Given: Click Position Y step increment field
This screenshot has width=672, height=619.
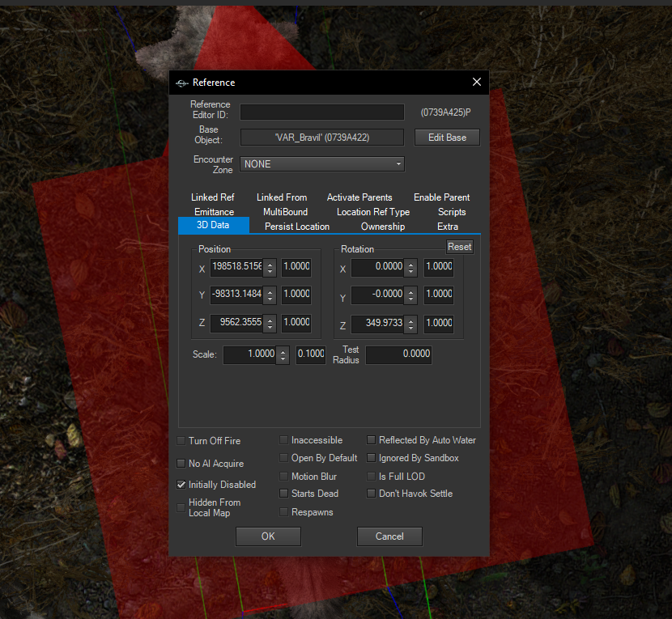Looking at the screenshot, I should pos(296,294).
